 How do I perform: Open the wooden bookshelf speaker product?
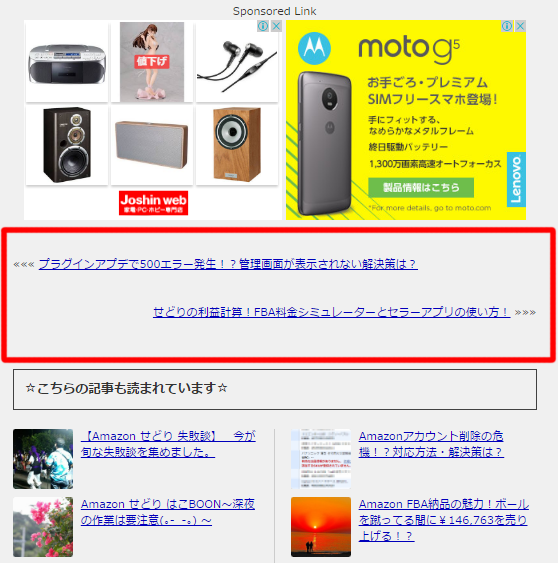(x=237, y=145)
